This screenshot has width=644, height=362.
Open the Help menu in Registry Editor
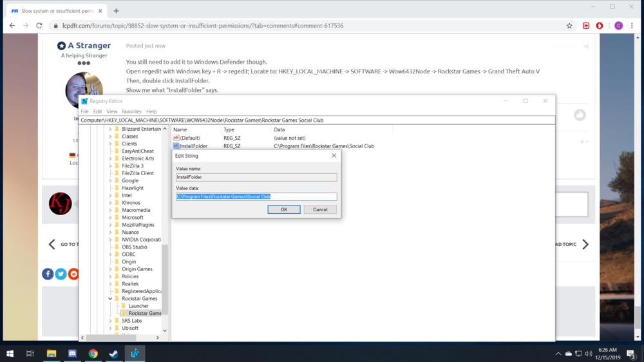point(151,111)
